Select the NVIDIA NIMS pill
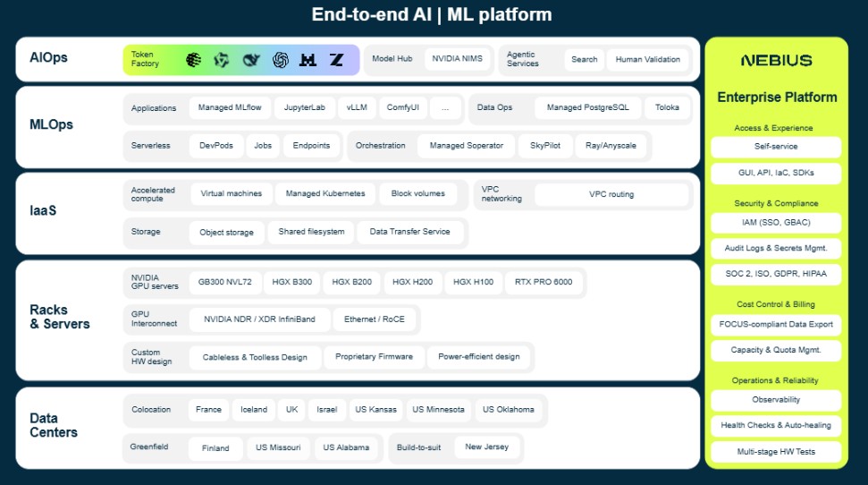The height and width of the screenshot is (485, 868). click(x=458, y=59)
